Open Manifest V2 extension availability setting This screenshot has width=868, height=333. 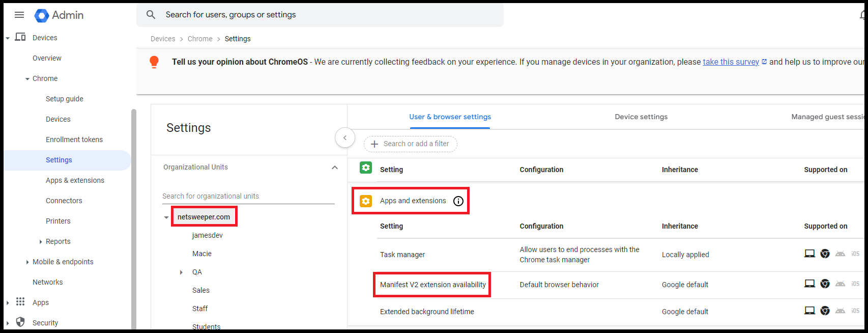pos(433,285)
